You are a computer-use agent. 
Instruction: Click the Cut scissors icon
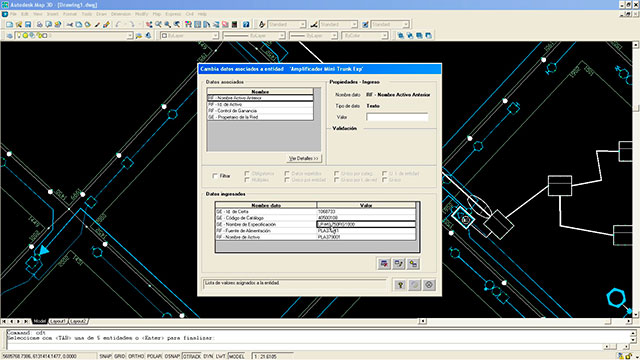tap(69, 24)
